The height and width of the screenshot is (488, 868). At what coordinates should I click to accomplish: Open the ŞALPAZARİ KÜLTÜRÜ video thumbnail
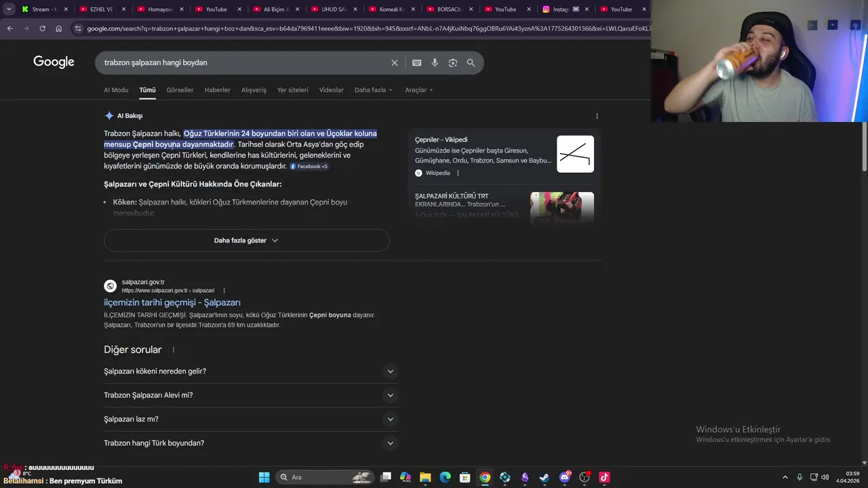(562, 208)
